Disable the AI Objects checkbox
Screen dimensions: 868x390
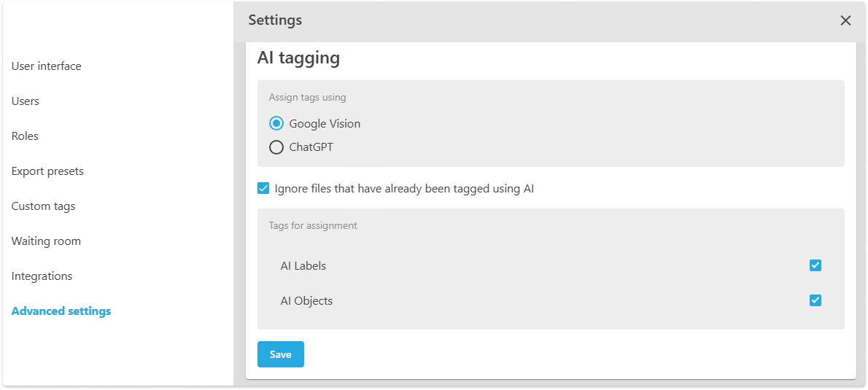point(815,300)
